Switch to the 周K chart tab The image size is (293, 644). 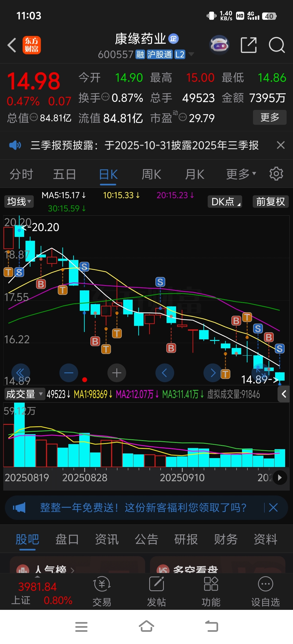[151, 174]
